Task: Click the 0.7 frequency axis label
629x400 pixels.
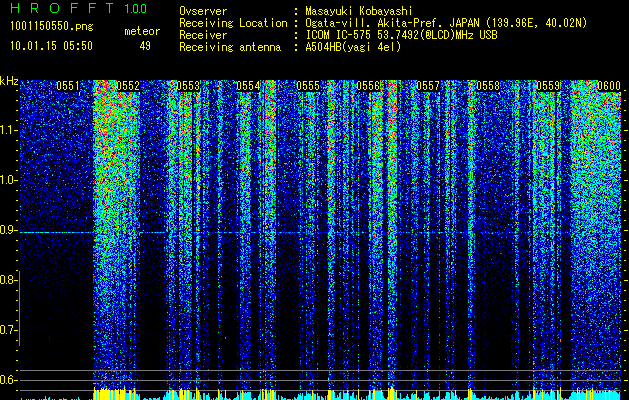Action: tap(8, 330)
